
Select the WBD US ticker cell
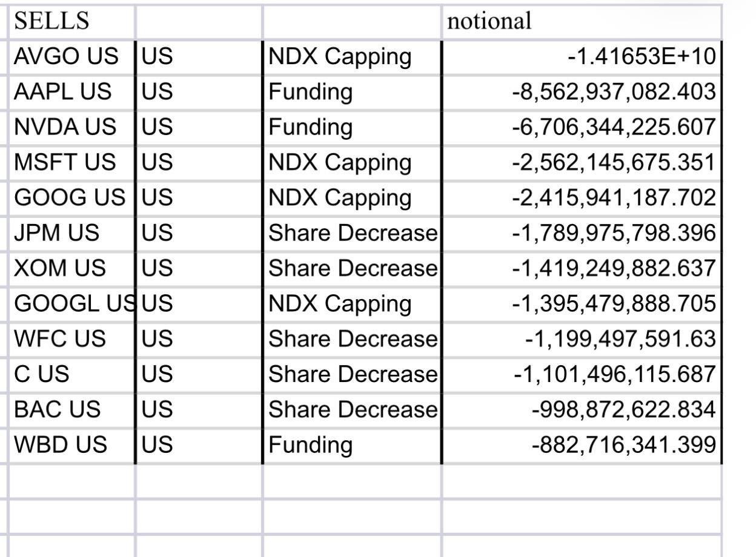[x=71, y=445]
